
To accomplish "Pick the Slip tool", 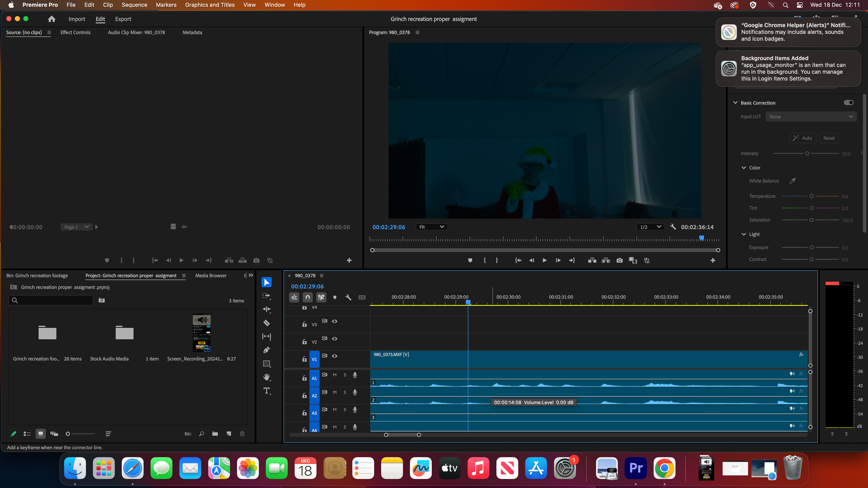I will tap(266, 336).
